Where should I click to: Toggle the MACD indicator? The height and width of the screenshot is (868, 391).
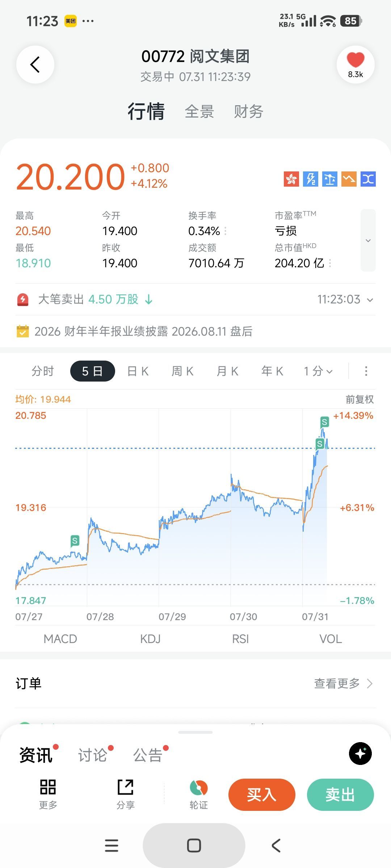[60, 639]
